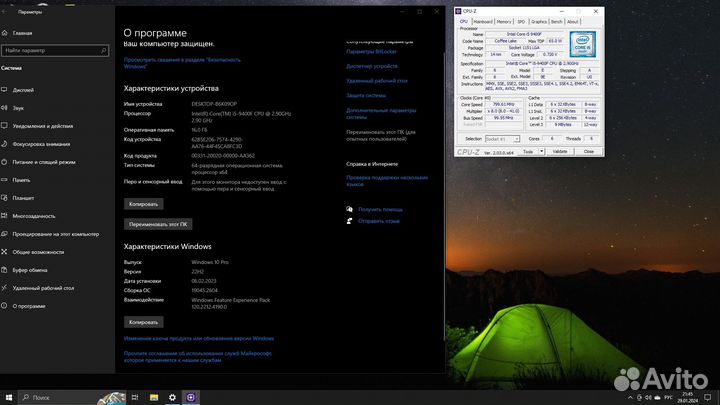This screenshot has width=720, height=405.
Task: Open the Selection Socket #1 dropdown in CPU-Z
Action: coord(502,139)
